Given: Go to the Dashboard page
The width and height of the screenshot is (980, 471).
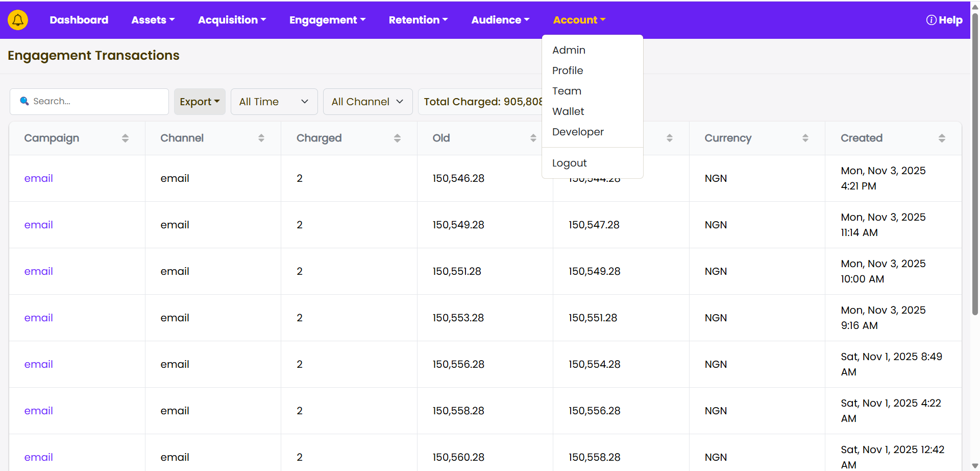Looking at the screenshot, I should [x=79, y=20].
